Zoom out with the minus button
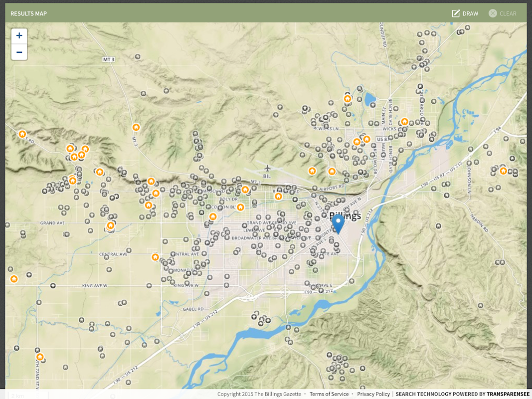Viewport: 532px width, 399px height. pyautogui.click(x=19, y=52)
